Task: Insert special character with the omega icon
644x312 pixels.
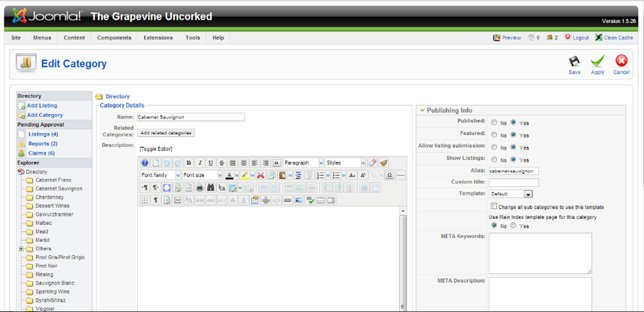Action: pos(389,175)
